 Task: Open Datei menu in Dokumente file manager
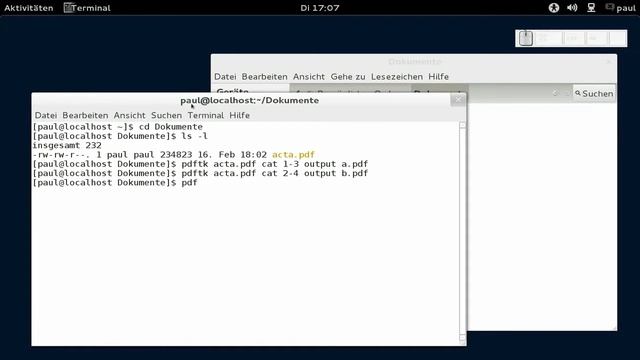225,77
